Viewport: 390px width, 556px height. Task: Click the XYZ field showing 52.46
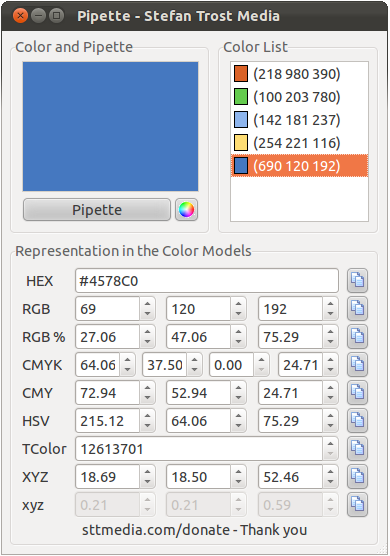click(x=290, y=477)
